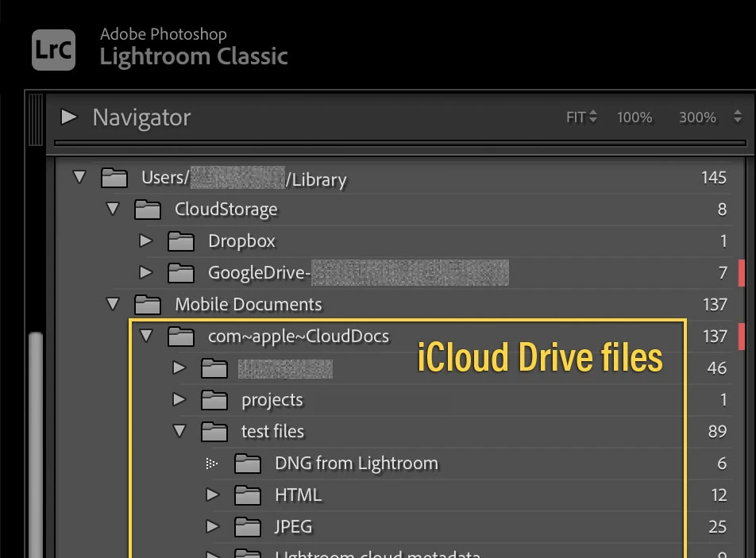Viewport: 756px width, 558px height.
Task: Collapse the com~apple~CloudDocs folder
Action: (x=146, y=336)
